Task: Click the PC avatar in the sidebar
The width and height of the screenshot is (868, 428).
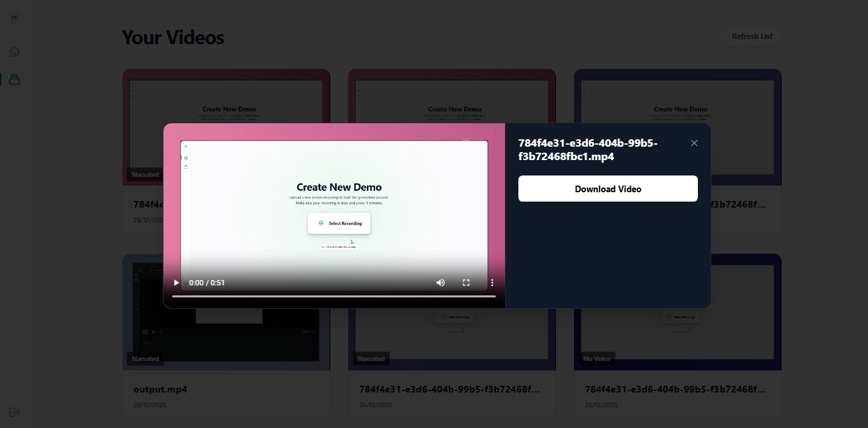Action: [14, 17]
